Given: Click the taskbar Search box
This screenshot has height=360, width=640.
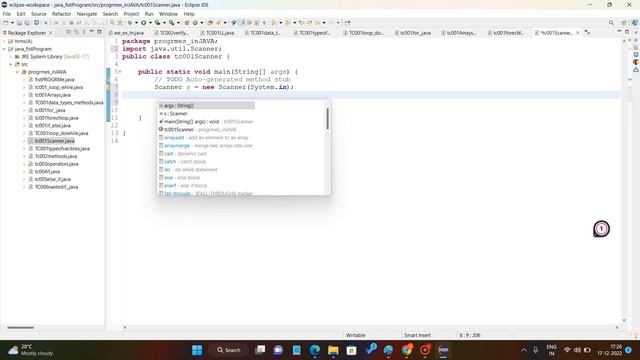Looking at the screenshot, I should pyautogui.click(x=229, y=350).
